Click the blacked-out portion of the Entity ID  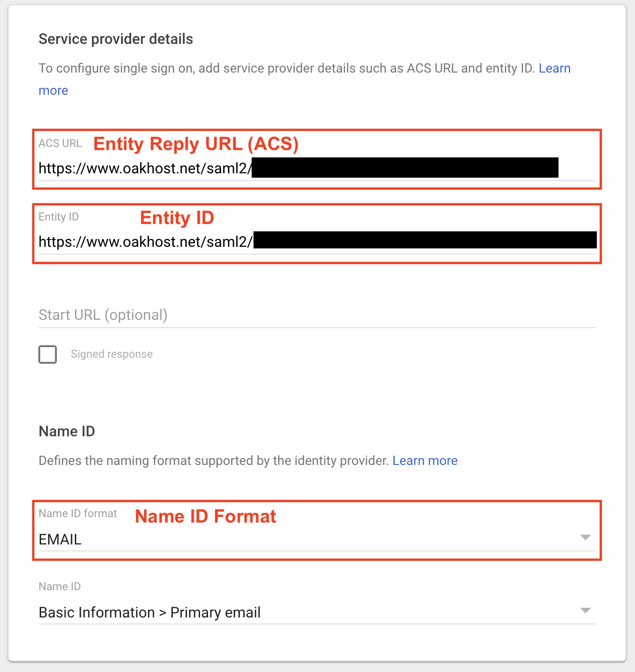point(425,240)
